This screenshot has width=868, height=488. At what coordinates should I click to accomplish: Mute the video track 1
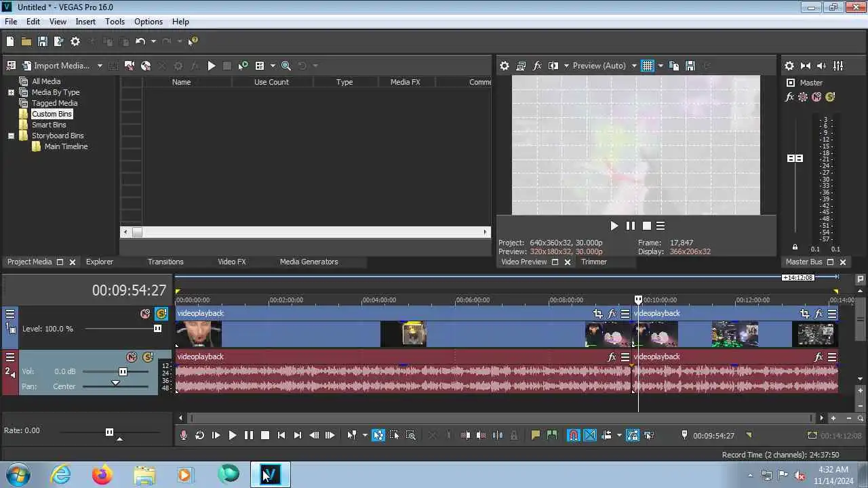point(145,314)
